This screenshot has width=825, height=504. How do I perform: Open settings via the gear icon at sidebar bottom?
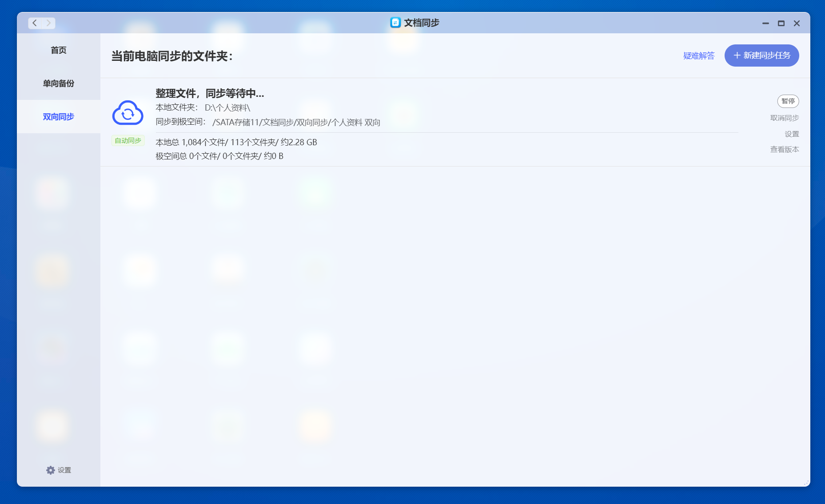(x=50, y=470)
